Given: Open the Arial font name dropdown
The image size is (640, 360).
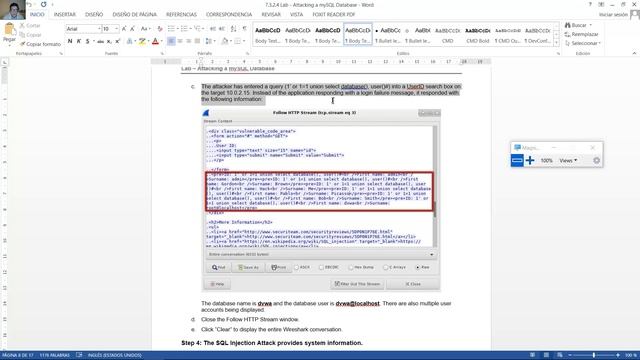Looking at the screenshot, I should pos(99,29).
